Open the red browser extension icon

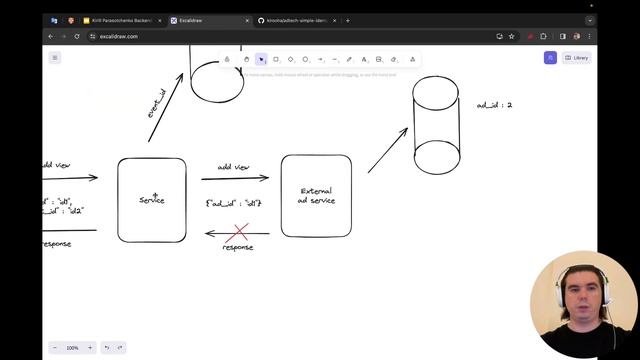click(x=530, y=36)
